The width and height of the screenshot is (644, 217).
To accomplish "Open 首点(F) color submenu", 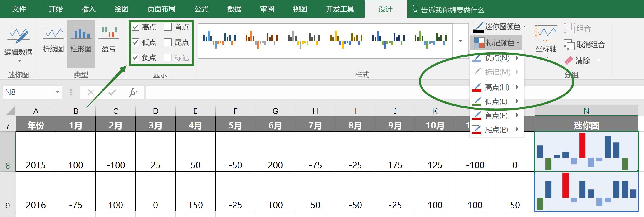I will pyautogui.click(x=497, y=116).
